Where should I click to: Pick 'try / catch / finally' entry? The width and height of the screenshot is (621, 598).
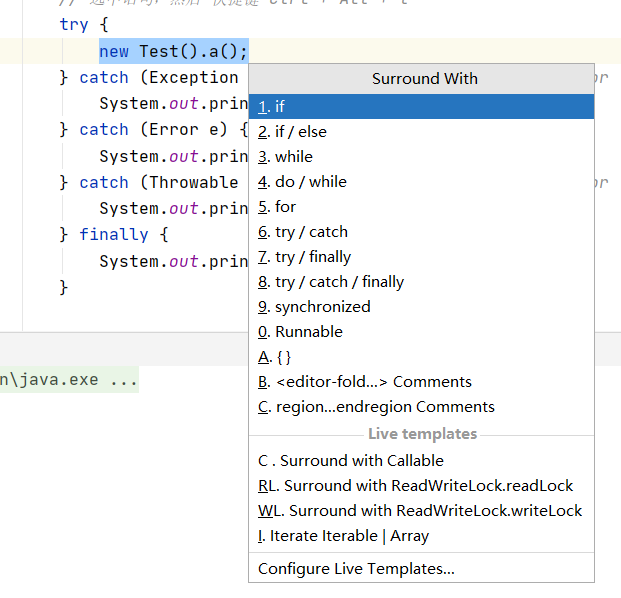[339, 281]
